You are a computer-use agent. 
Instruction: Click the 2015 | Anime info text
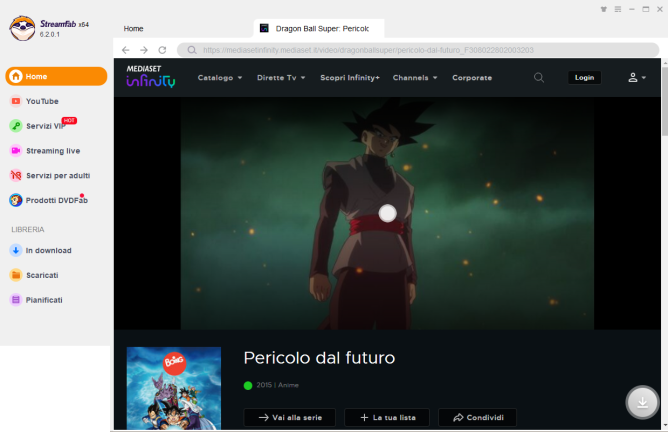[x=277, y=385]
